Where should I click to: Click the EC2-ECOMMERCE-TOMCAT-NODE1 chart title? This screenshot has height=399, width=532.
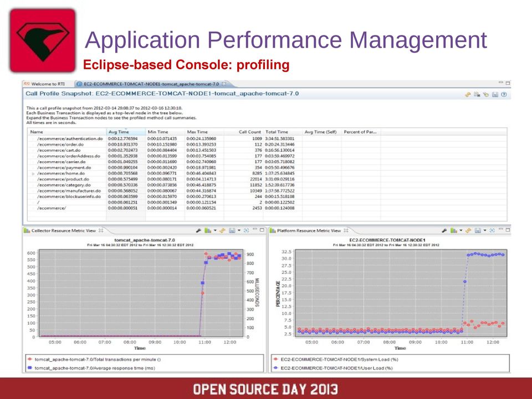[x=387, y=240]
